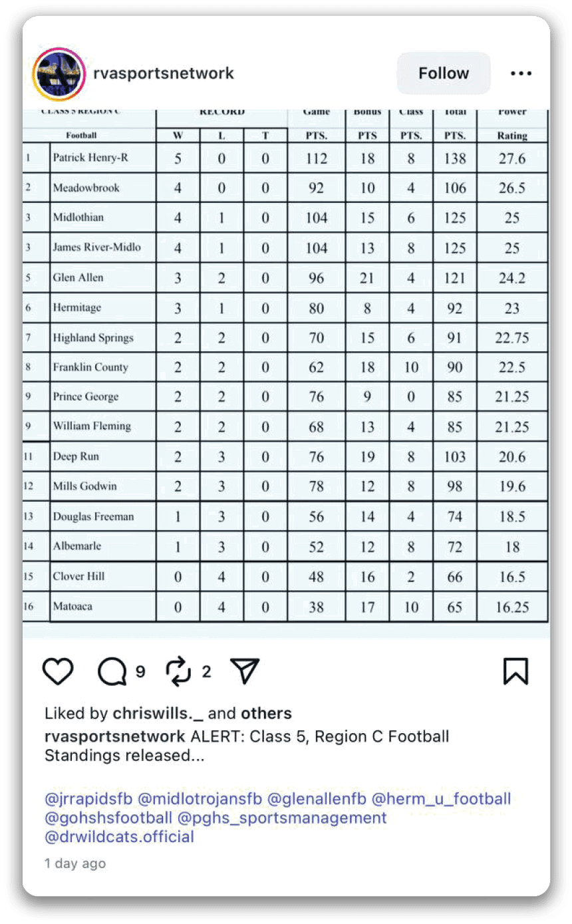This screenshot has width=572, height=924.
Task: Like the post with the heart icon
Action: (58, 672)
